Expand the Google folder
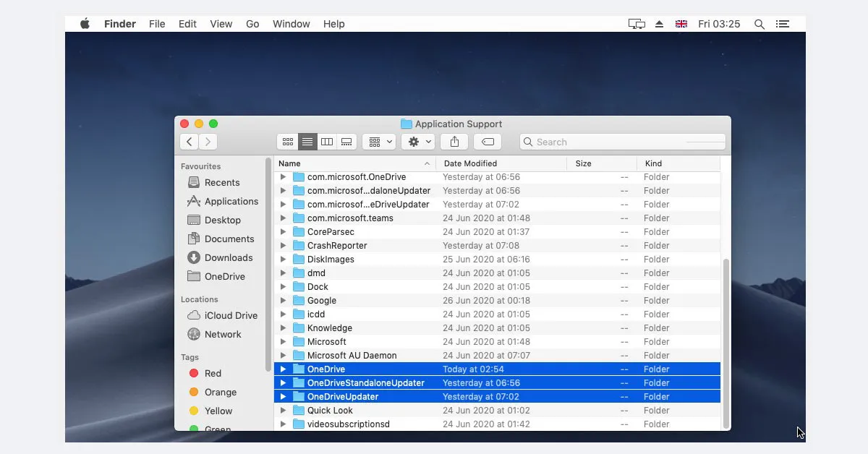868x454 pixels. [284, 301]
